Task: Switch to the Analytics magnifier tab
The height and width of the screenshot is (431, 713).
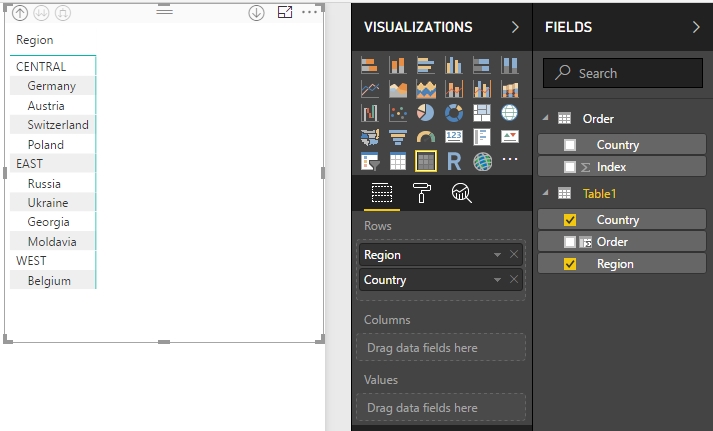Action: [462, 194]
